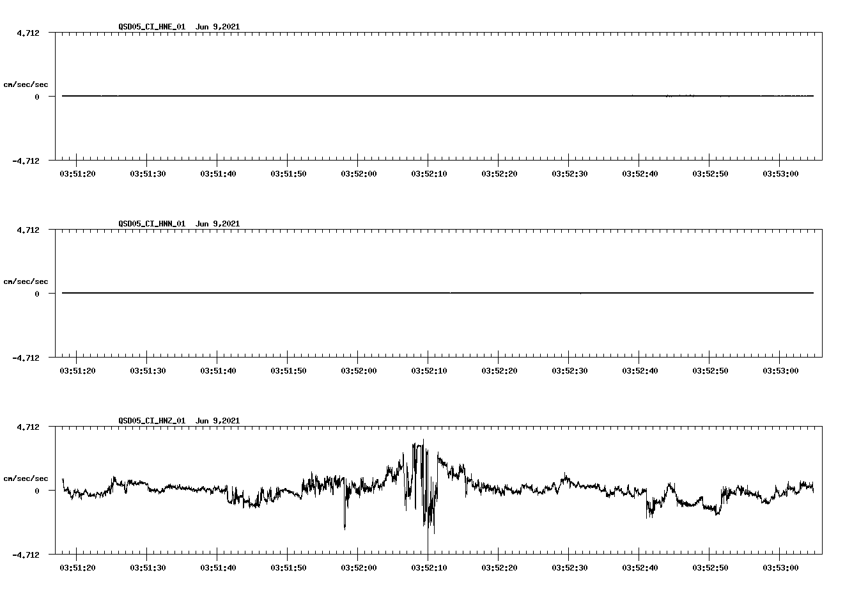Click the 03:52:20 time label on the HNZ chart
Screen dimensions: 868x591
tap(499, 568)
